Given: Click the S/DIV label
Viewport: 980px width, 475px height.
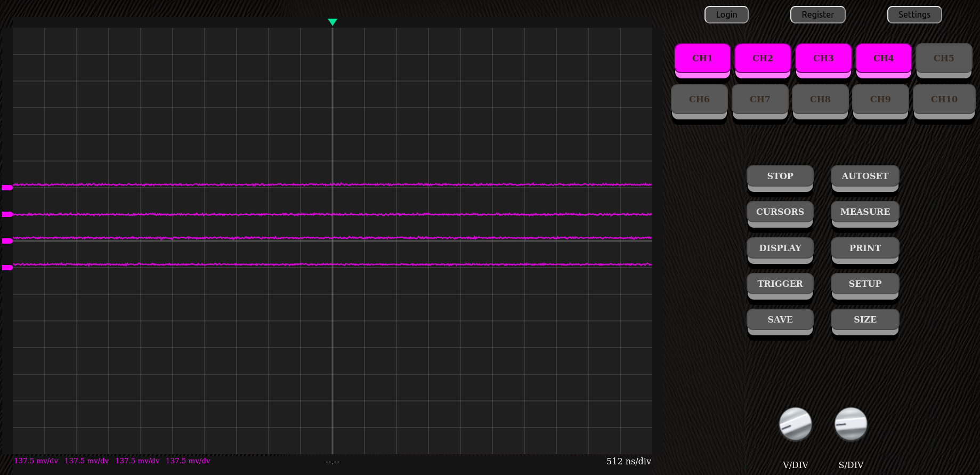Looking at the screenshot, I should 851,465.
